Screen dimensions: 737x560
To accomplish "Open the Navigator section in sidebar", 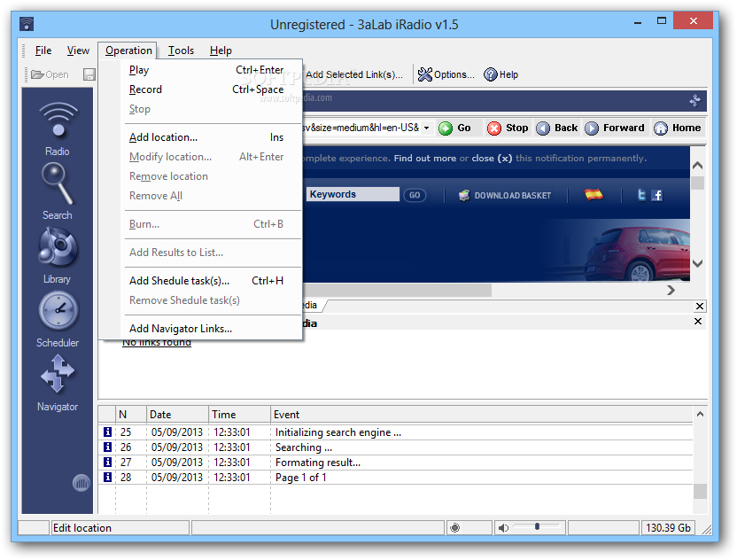I will coord(58,383).
